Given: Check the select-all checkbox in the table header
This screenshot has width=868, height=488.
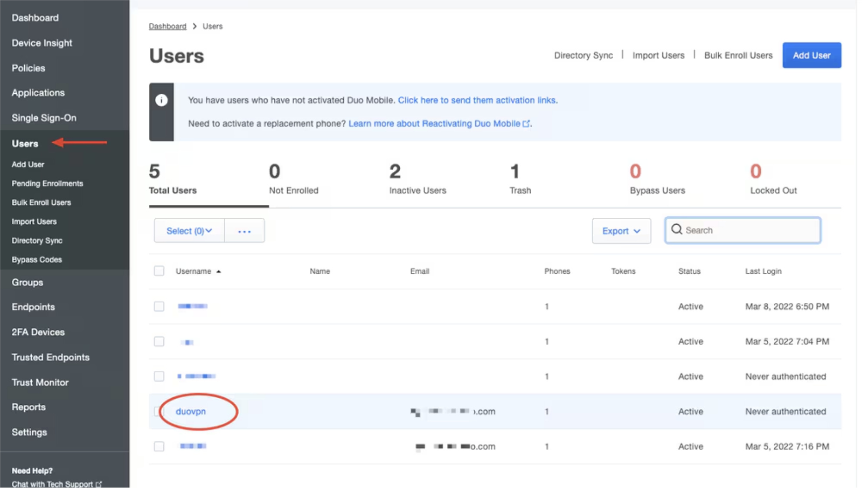Looking at the screenshot, I should point(159,270).
